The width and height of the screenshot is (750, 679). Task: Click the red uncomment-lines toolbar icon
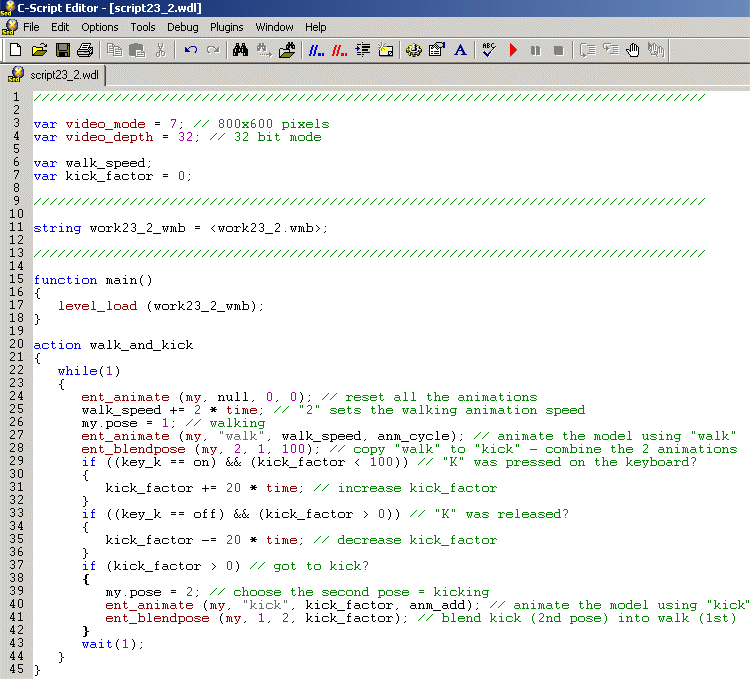339,50
